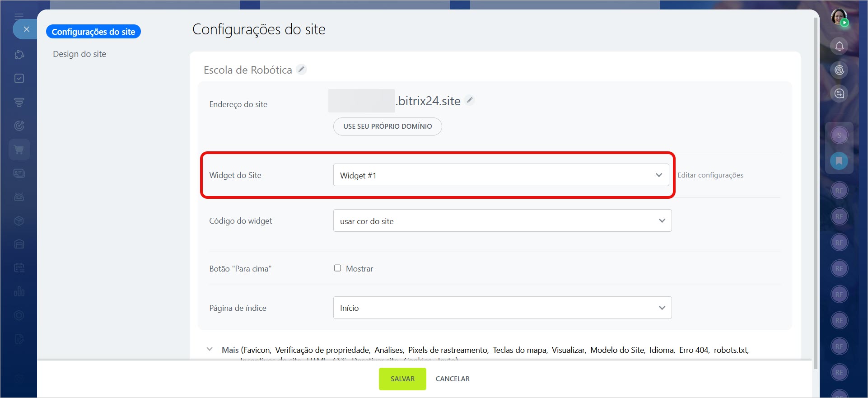Screen dimensions: 868x398
Task: Open the notifications bell icon
Action: (x=839, y=46)
